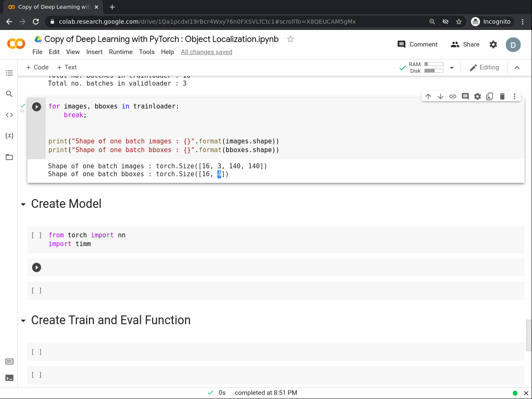Open the Editing mode dropdown
The width and height of the screenshot is (532, 399).
(x=484, y=67)
